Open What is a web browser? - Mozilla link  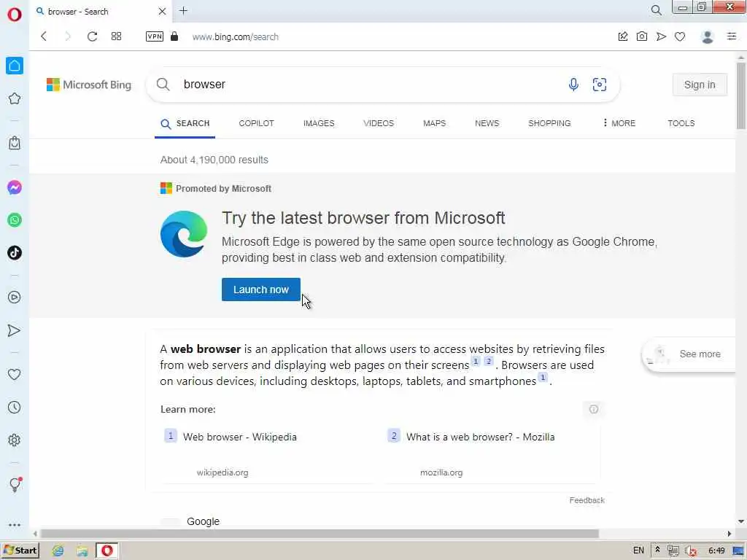click(x=480, y=437)
